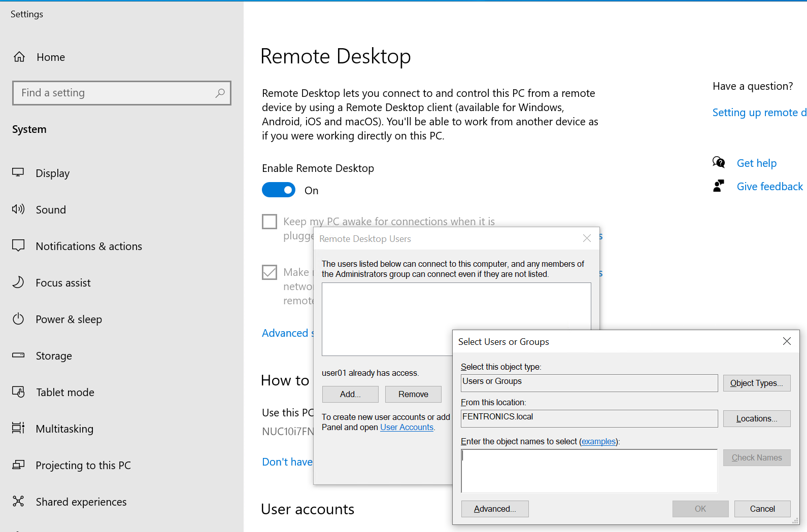
Task: Click Cancel in Select Users or Groups
Action: [762, 509]
